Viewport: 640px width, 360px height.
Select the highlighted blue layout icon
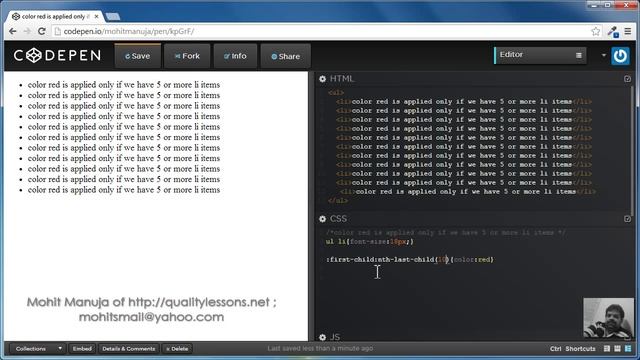(628, 349)
